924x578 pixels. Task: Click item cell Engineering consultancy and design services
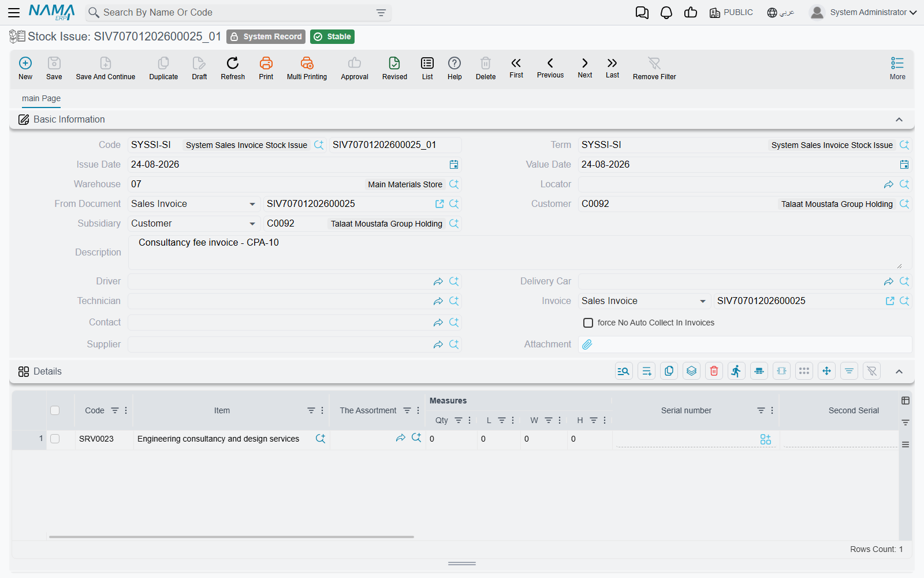coord(218,439)
